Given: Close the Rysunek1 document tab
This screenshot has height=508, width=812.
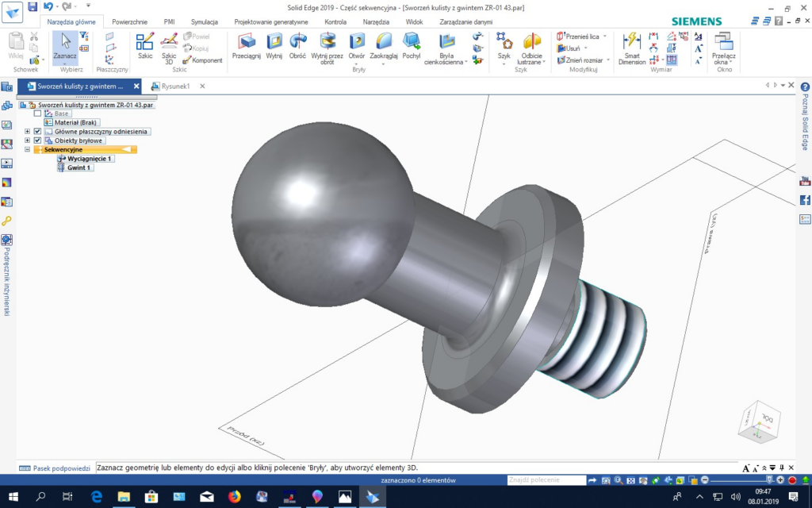Looking at the screenshot, I should [x=202, y=86].
